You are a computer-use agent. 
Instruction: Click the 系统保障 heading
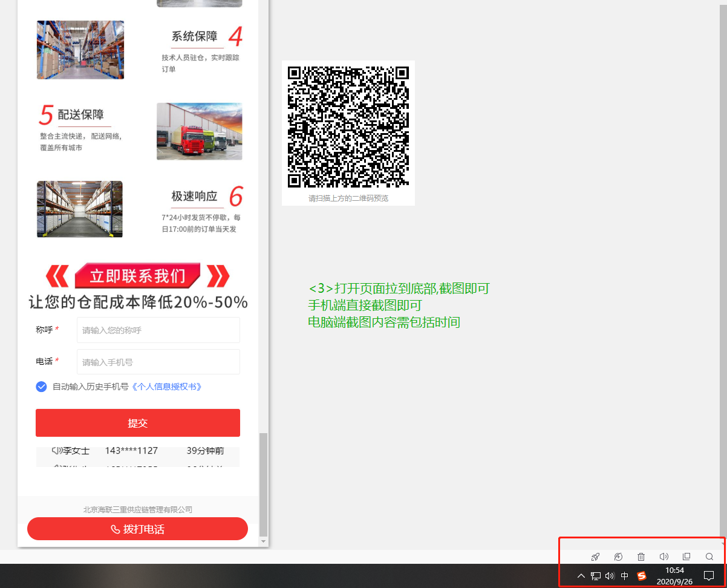[x=195, y=36]
